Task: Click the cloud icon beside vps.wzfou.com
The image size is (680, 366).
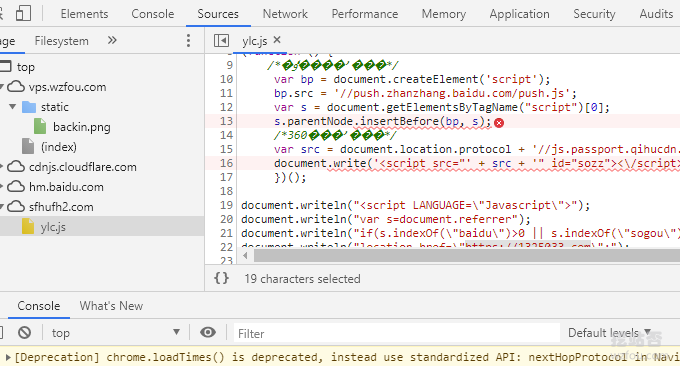Action: (x=16, y=86)
